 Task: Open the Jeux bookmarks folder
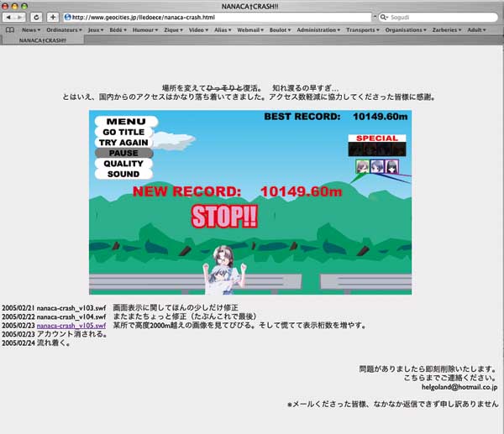[x=96, y=30]
